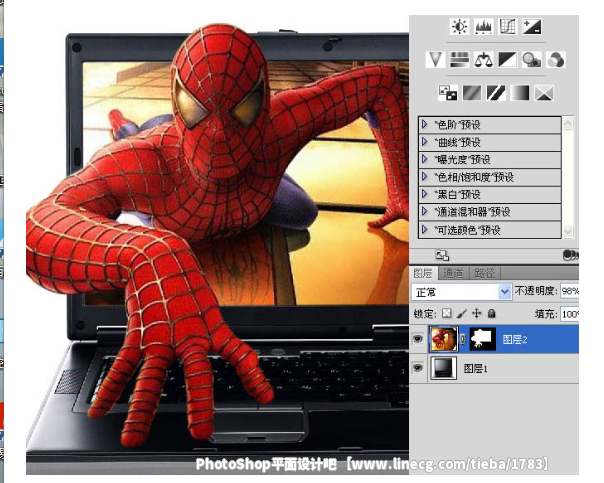
Task: Toggle lock all padlock icon
Action: click(x=491, y=313)
